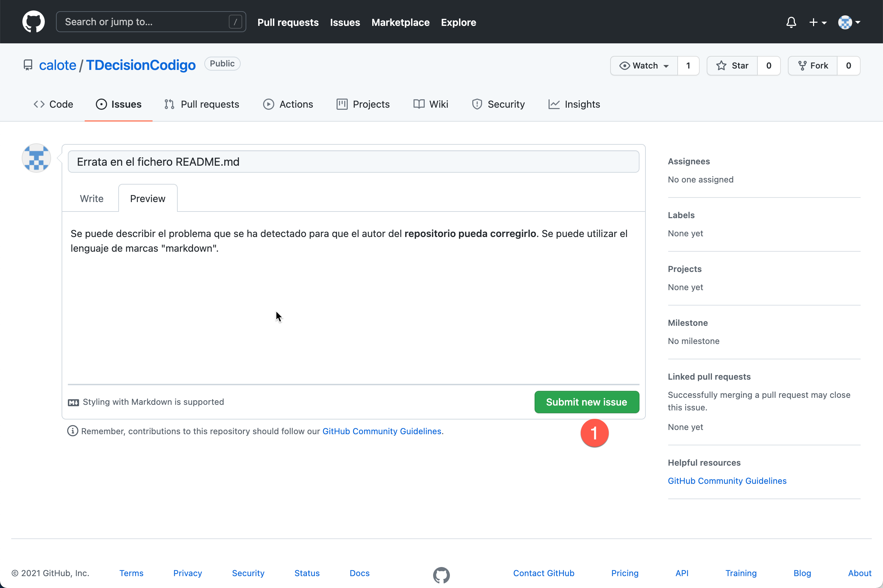883x588 pixels.
Task: Click the preview text 'repositorio pueda corregirlo'
Action: click(x=470, y=234)
